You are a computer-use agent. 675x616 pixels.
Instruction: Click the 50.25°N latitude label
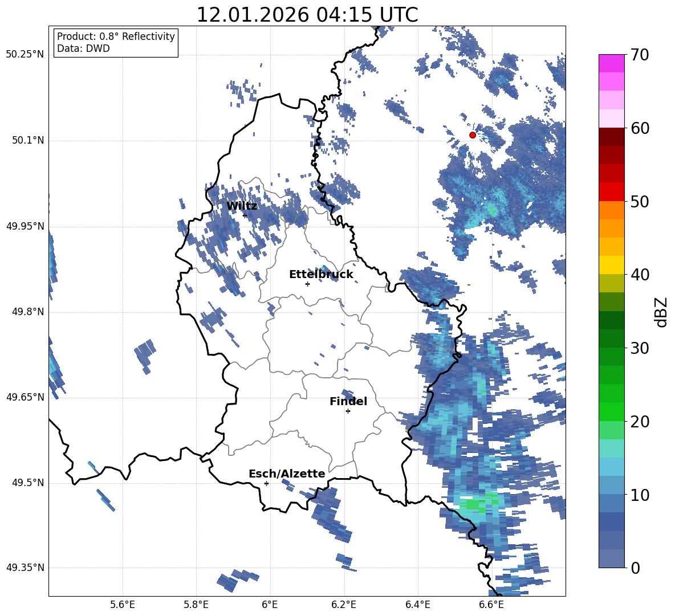(25, 55)
